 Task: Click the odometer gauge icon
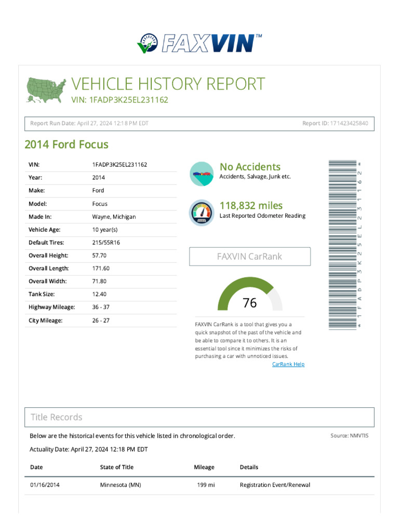(x=202, y=212)
